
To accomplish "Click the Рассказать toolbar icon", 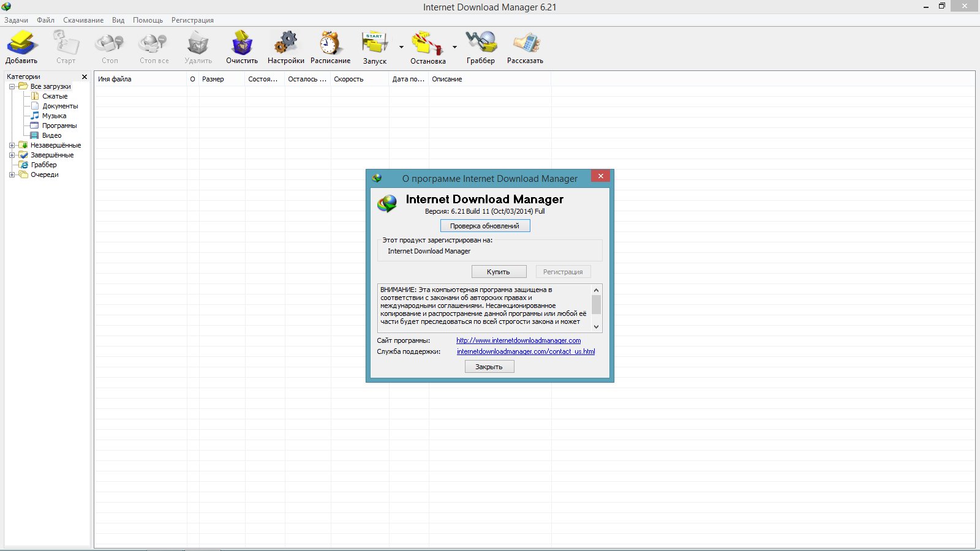I will coord(526,43).
